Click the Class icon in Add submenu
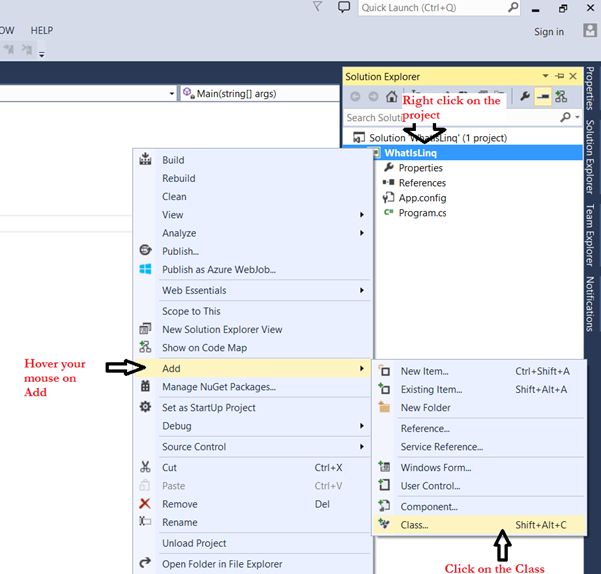601x574 pixels. point(384,524)
